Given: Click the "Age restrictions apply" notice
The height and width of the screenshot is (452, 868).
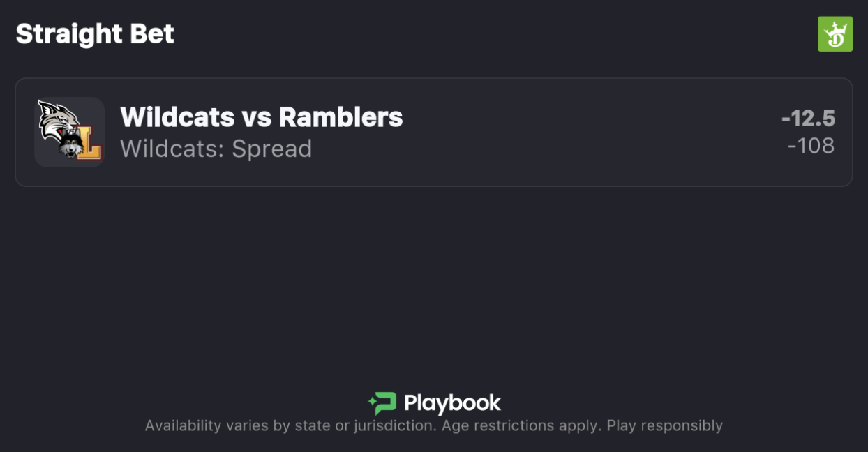Looking at the screenshot, I should point(521,425).
